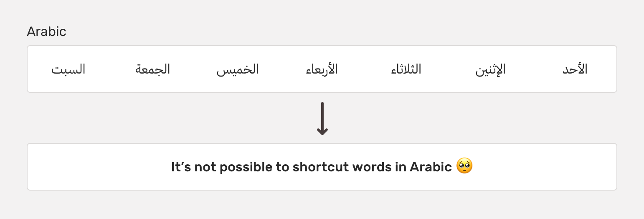Select Saturday (السبت) weekday label
Image resolution: width=644 pixels, height=219 pixels.
(x=68, y=69)
